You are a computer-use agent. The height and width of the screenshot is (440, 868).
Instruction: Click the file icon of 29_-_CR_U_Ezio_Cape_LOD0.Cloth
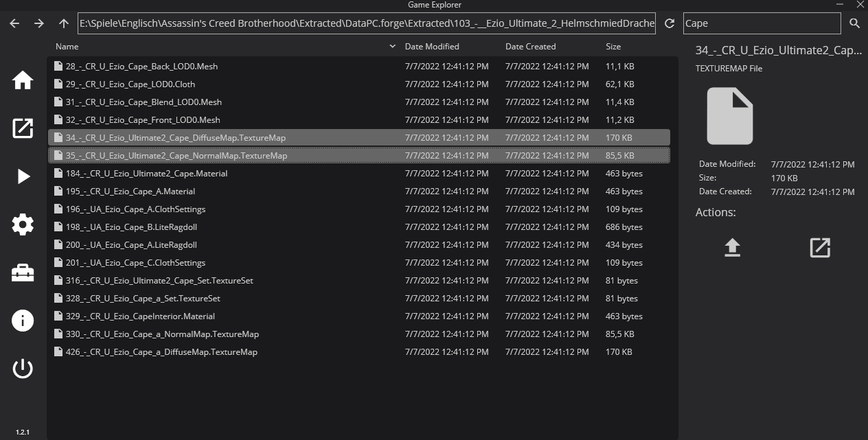pos(58,84)
